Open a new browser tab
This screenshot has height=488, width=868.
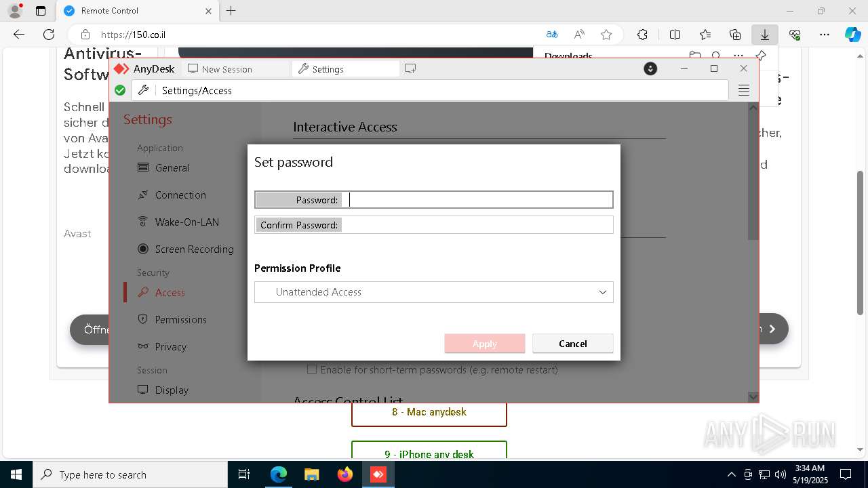[x=231, y=11]
